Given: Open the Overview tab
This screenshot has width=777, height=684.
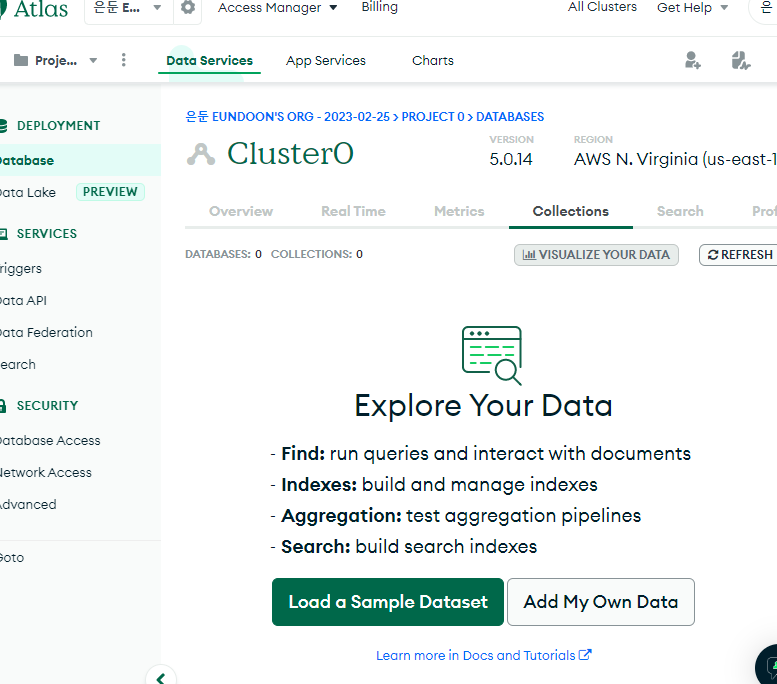Looking at the screenshot, I should pos(241,211).
